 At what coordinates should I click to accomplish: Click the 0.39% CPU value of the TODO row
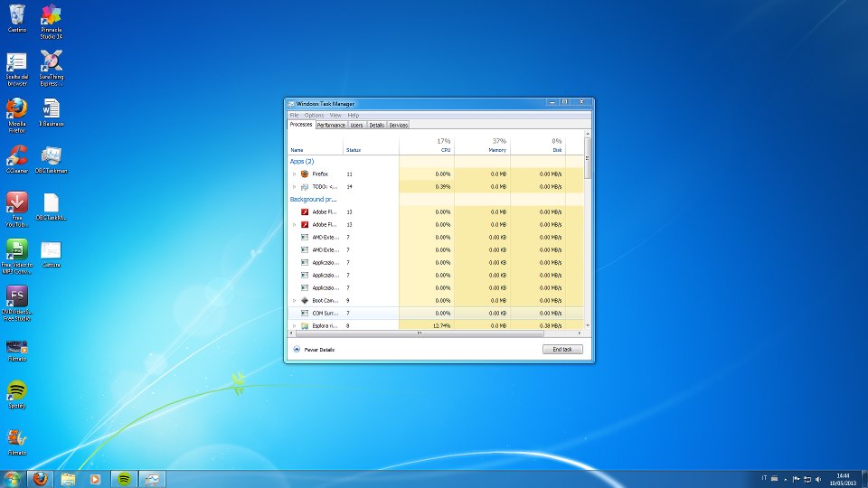tap(443, 187)
